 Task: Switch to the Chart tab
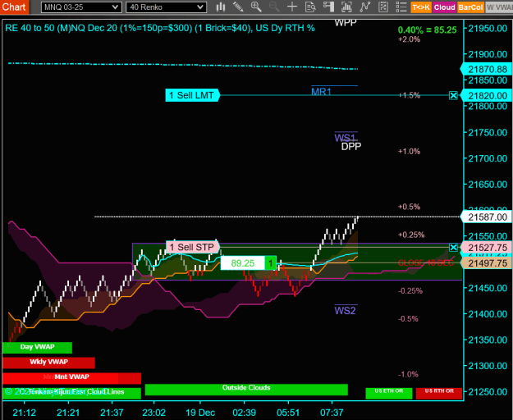(14, 7)
